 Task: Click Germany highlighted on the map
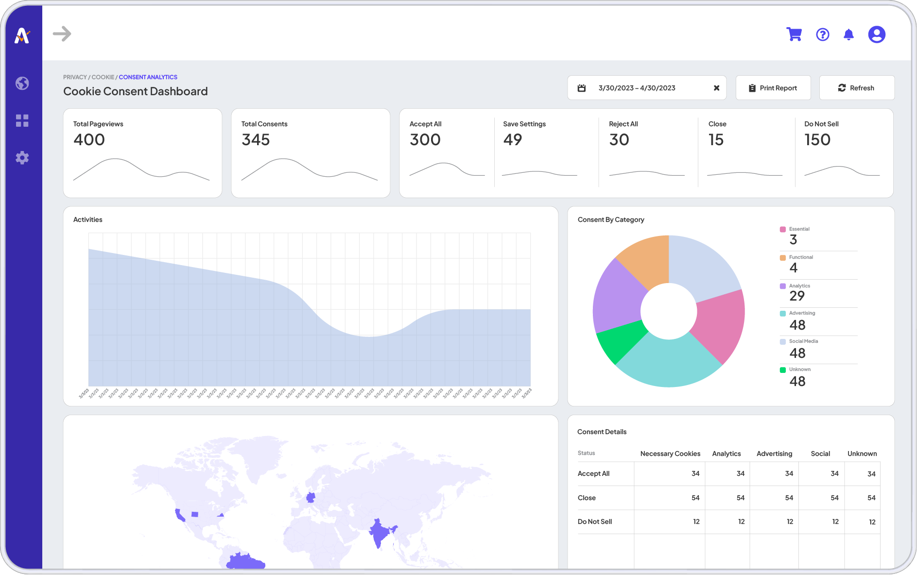311,497
